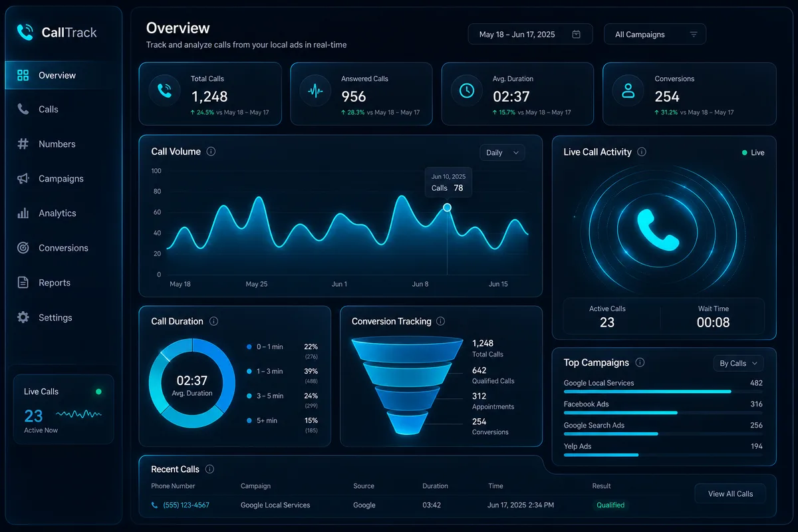Go to the Campaigns menu item
The height and width of the screenshot is (532, 798).
[x=62, y=178]
